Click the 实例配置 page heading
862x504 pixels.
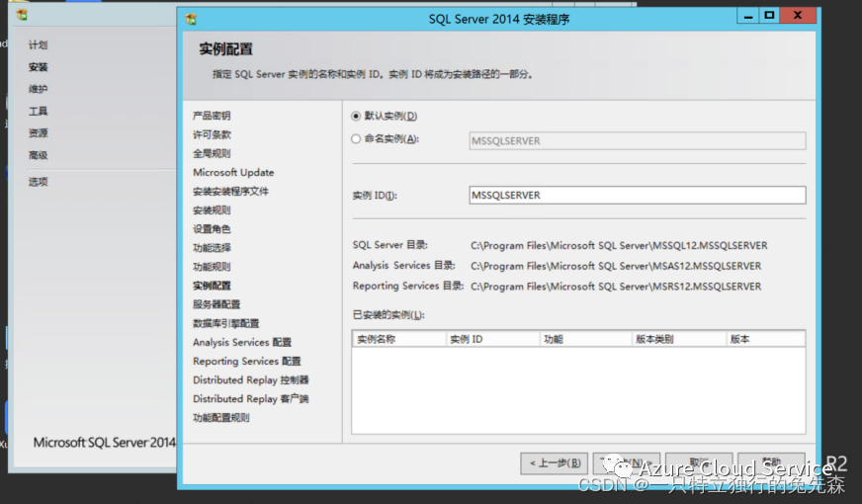pos(226,48)
